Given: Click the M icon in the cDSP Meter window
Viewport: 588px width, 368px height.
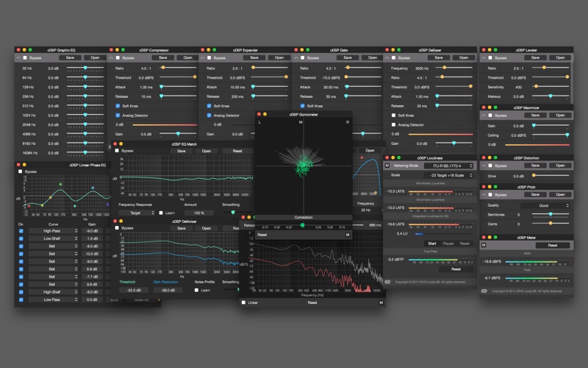Looking at the screenshot, I should 484,245.
